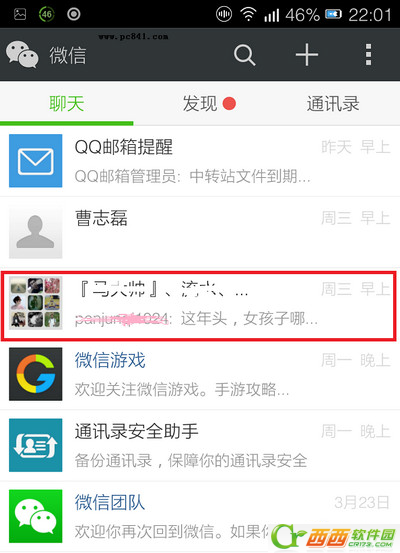Image resolution: width=400 pixels, height=553 pixels.
Task: Open the plus add menu
Action: (x=307, y=55)
